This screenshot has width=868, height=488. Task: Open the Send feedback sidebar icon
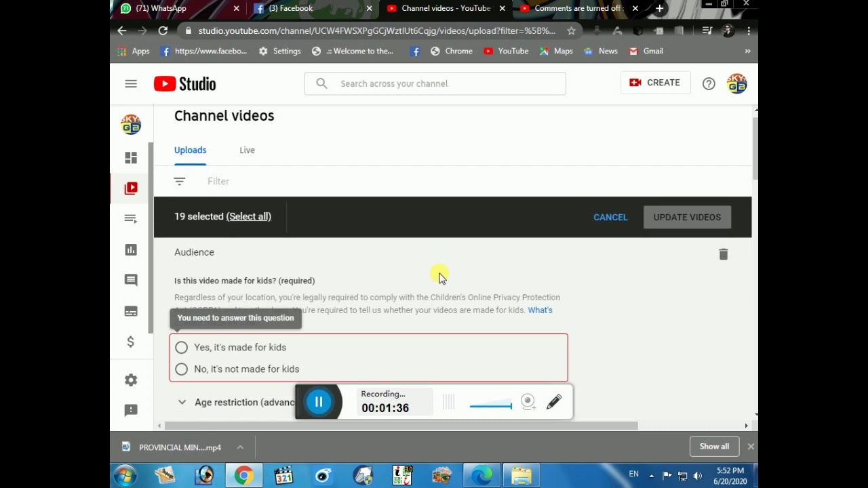tap(131, 410)
